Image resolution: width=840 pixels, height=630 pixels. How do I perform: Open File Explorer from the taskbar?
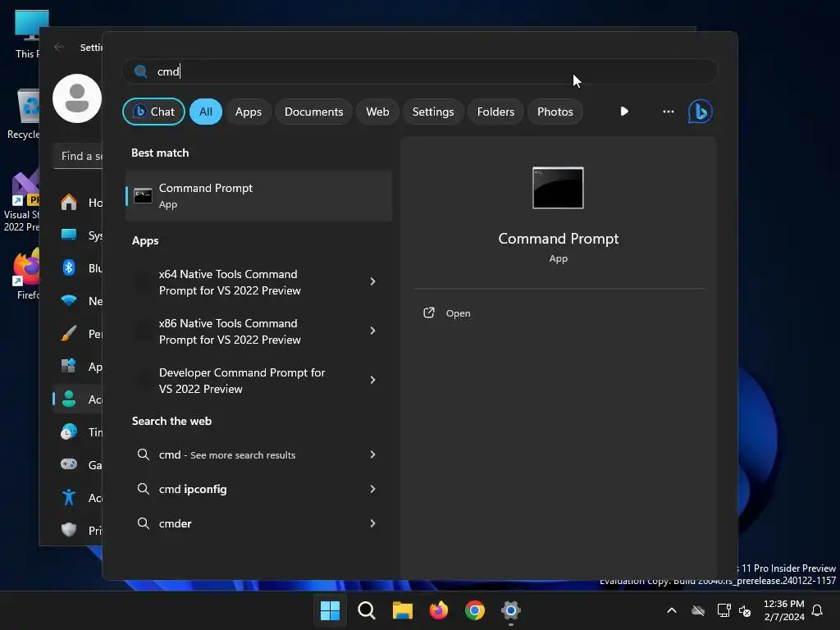402,610
